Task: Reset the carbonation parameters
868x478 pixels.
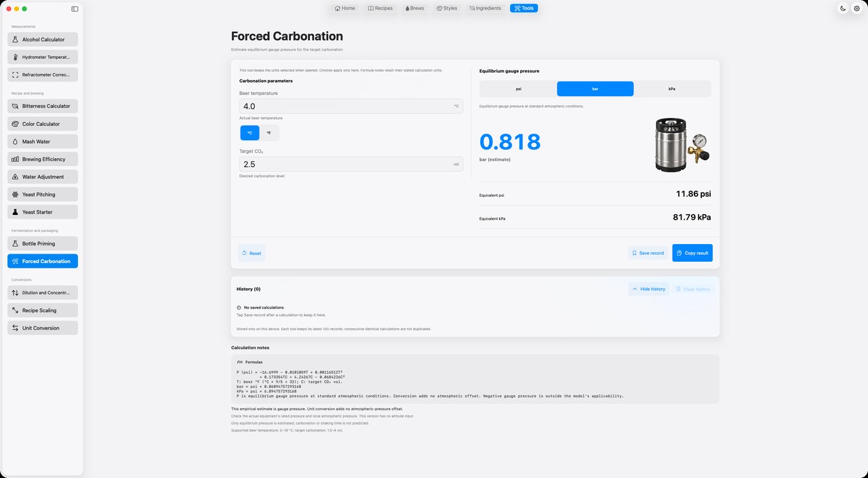Action: 252,253
